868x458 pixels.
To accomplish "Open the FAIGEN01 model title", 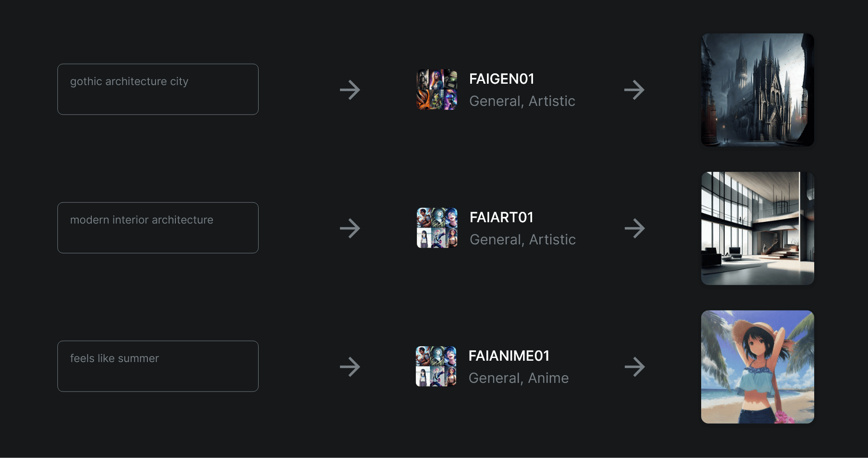I will [x=502, y=79].
